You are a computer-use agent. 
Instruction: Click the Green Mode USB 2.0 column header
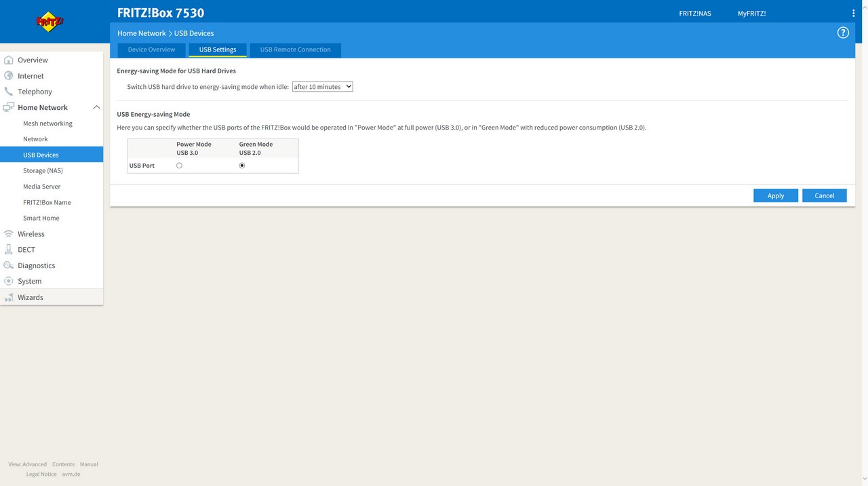(256, 148)
